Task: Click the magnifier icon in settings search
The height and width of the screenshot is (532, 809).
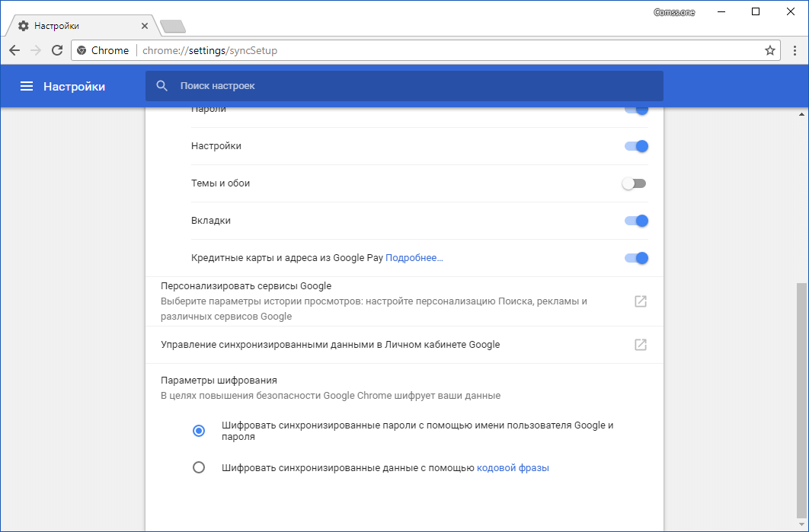Action: click(x=162, y=86)
